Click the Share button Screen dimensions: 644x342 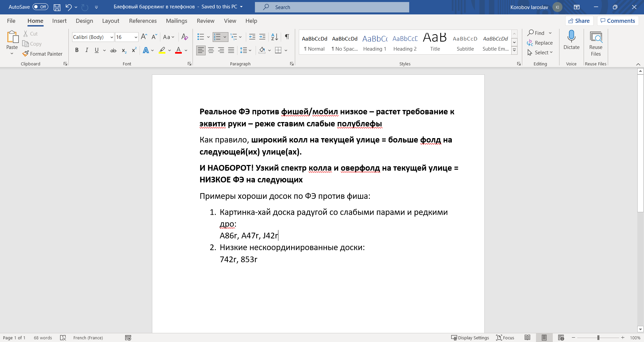(579, 21)
